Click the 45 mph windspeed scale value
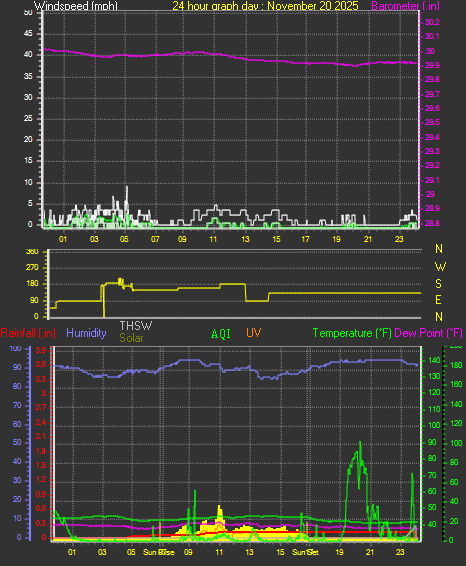The image size is (466, 566). click(x=28, y=34)
